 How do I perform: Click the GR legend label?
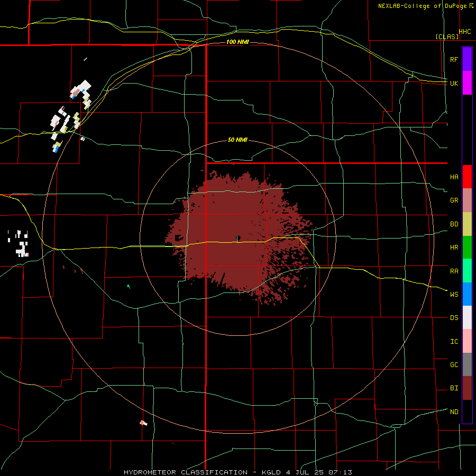pyautogui.click(x=454, y=200)
